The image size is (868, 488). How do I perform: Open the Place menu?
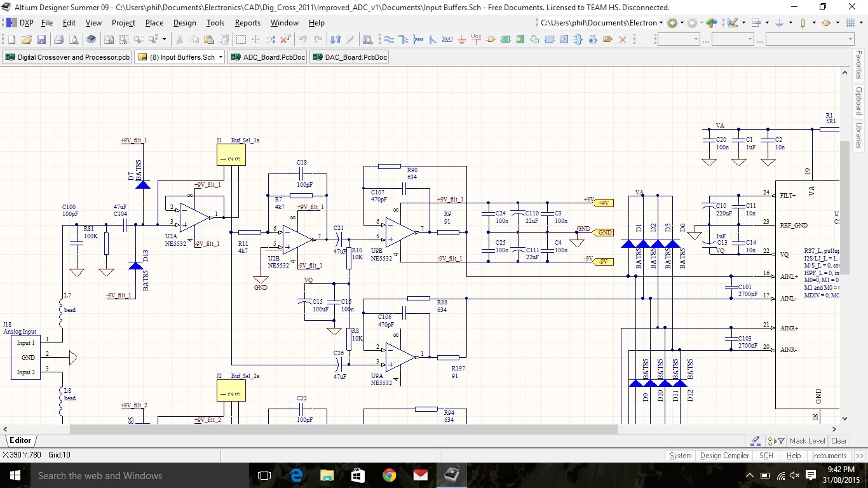pyautogui.click(x=154, y=23)
